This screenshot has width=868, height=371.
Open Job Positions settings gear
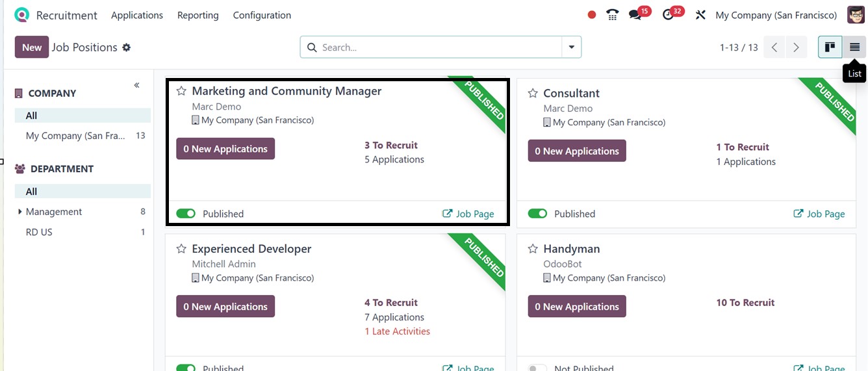(127, 47)
